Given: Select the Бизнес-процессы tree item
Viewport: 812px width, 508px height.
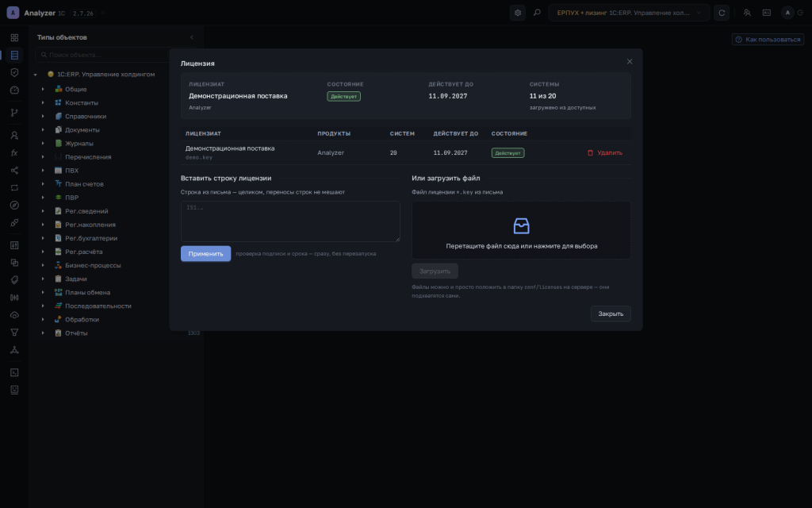Looking at the screenshot, I should click(93, 265).
